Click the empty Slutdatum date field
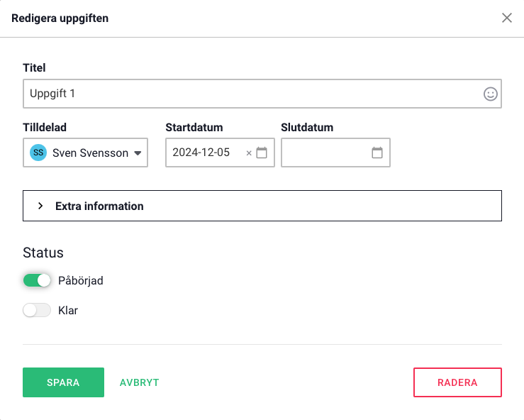The width and height of the screenshot is (524, 420). pyautogui.click(x=324, y=153)
